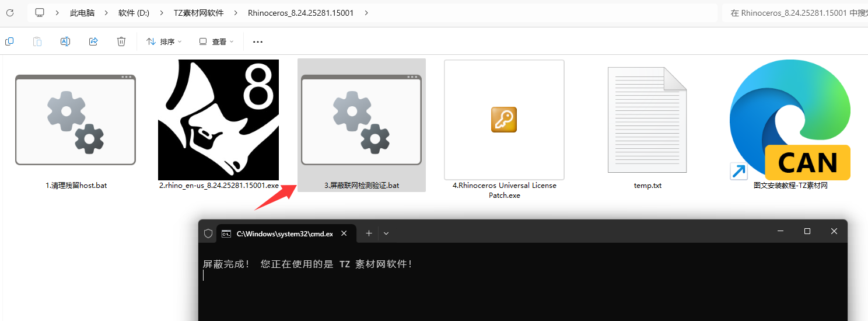
Task: Open the three-dots See more menu
Action: click(258, 42)
